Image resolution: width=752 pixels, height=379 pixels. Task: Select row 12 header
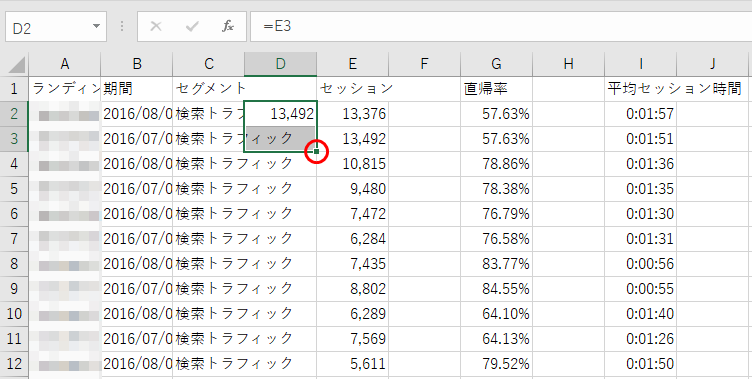click(x=14, y=363)
